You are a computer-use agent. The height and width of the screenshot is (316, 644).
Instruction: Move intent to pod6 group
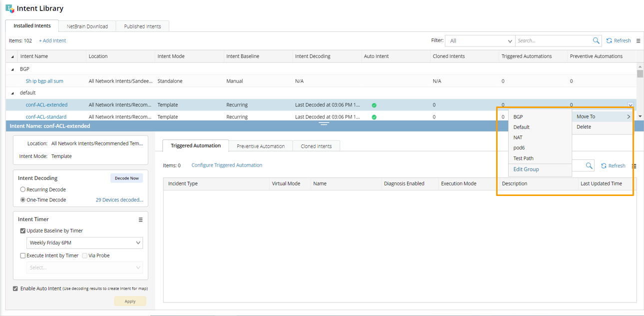[540, 148]
